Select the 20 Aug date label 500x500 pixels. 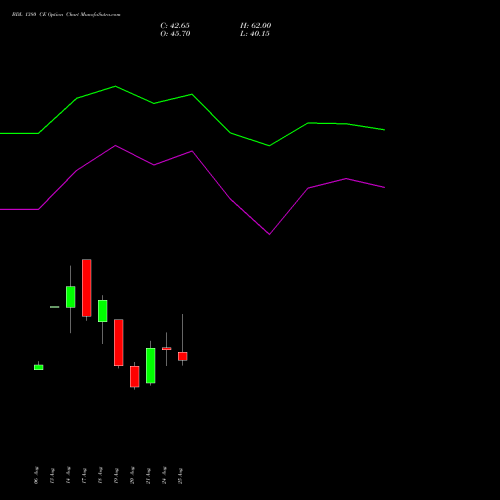point(132,475)
